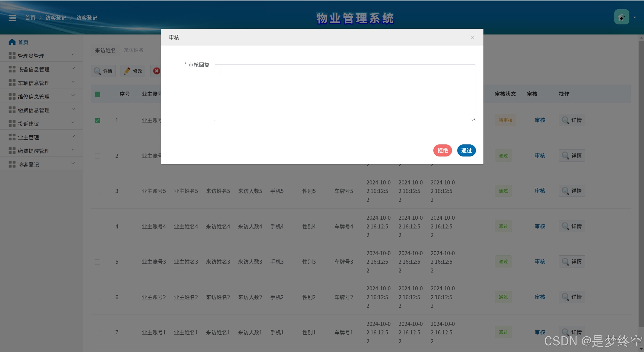The image size is (644, 352).
Task: Click inside the 审核回复 text area
Action: (x=345, y=93)
